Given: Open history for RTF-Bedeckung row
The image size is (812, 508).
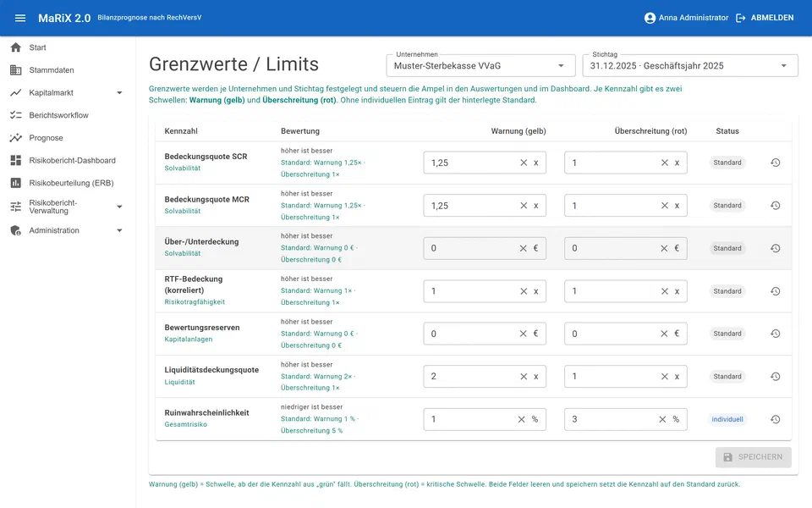Looking at the screenshot, I should click(x=776, y=291).
